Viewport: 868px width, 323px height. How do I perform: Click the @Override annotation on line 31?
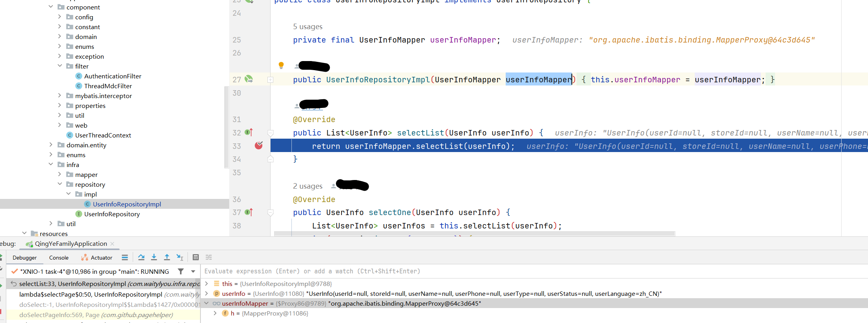(x=314, y=119)
